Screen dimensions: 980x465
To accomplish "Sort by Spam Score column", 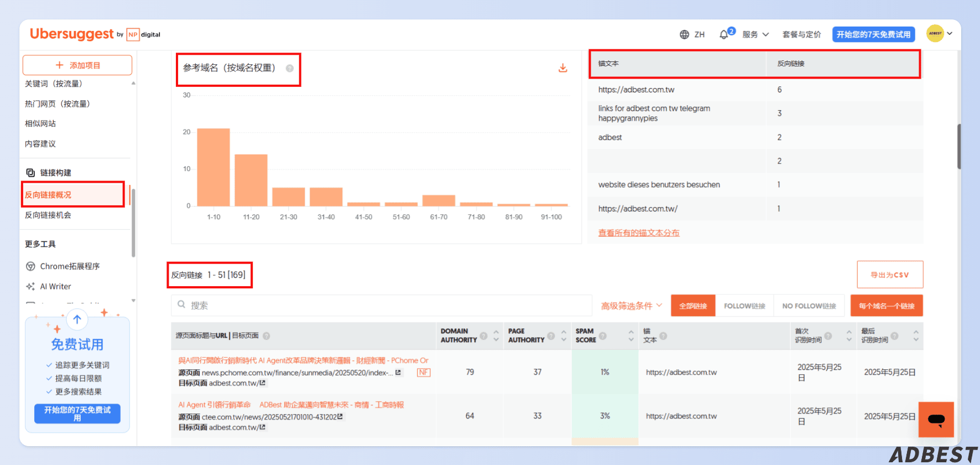I will pyautogui.click(x=631, y=335).
